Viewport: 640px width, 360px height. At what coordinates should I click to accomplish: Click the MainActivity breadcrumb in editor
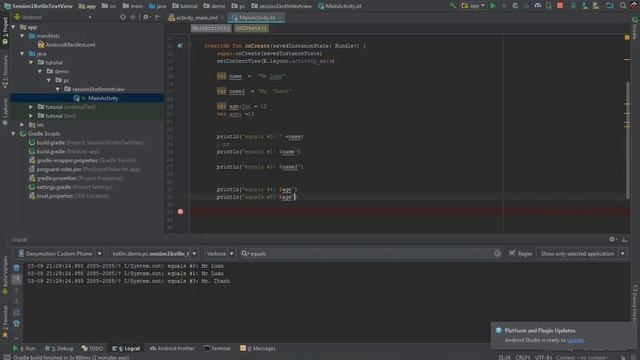click(211, 28)
